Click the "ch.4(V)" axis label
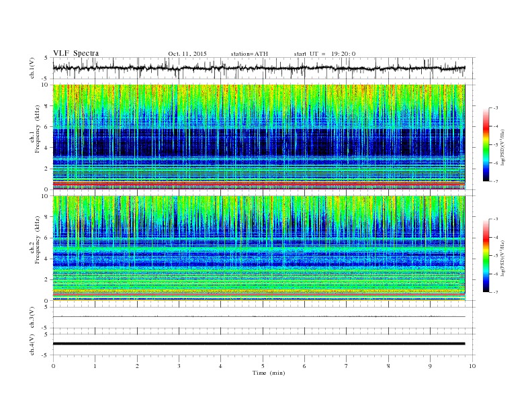The width and height of the screenshot is (532, 411). tap(32, 345)
